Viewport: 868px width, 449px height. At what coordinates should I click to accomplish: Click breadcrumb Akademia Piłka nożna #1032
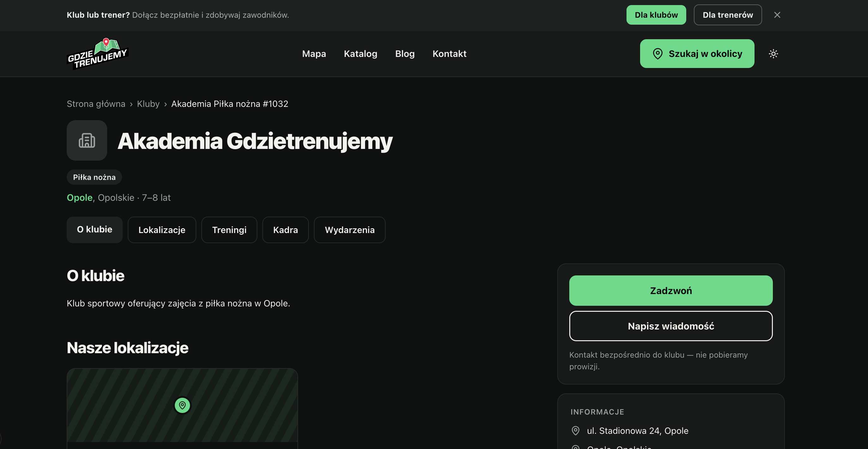coord(230,104)
